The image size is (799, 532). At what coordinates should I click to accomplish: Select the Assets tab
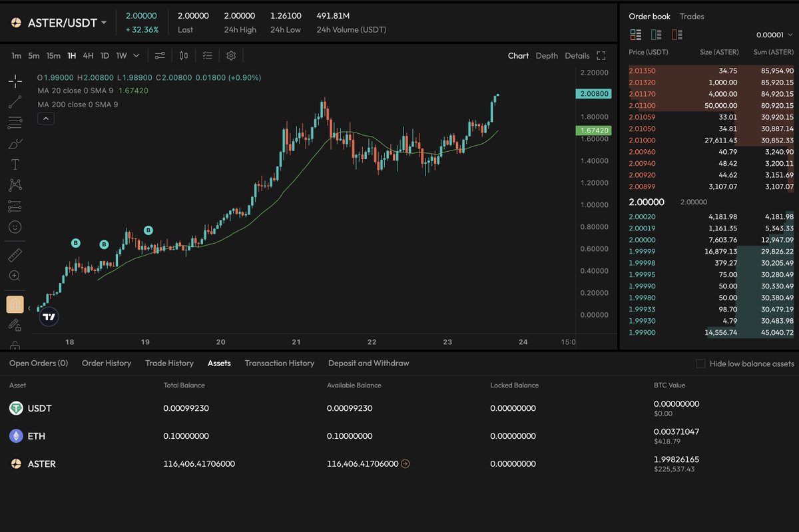[219, 364]
